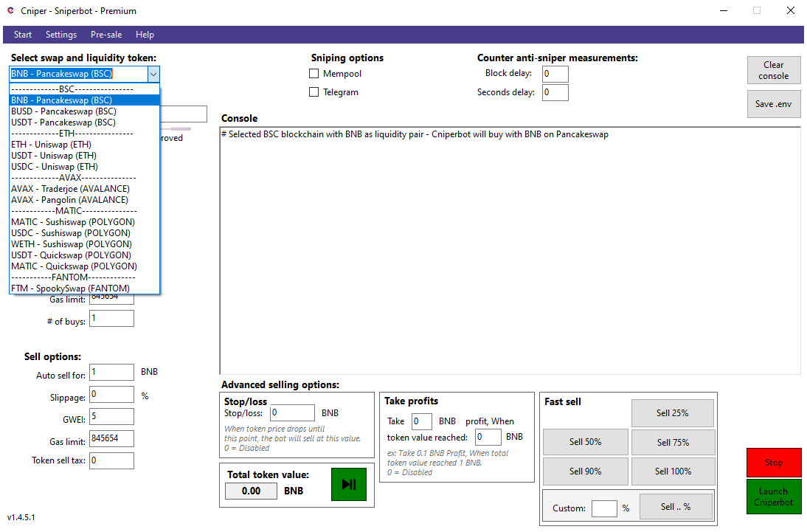The width and height of the screenshot is (807, 532).
Task: Open the Settings menu
Action: tap(61, 35)
